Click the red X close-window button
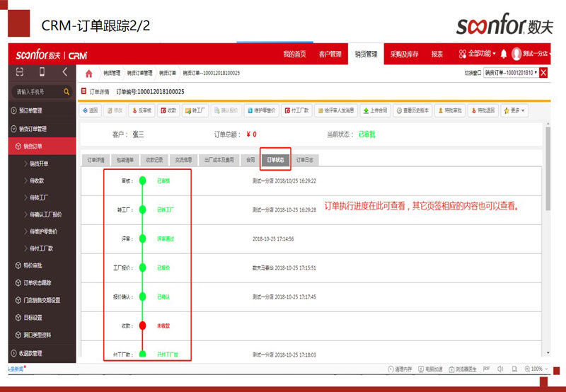Screen dimensions: 566x392 pyautogui.click(x=543, y=73)
